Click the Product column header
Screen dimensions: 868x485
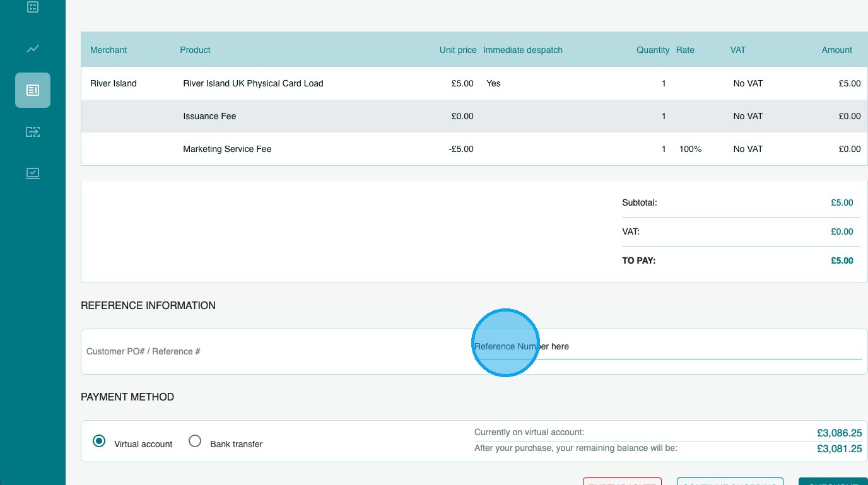point(195,50)
